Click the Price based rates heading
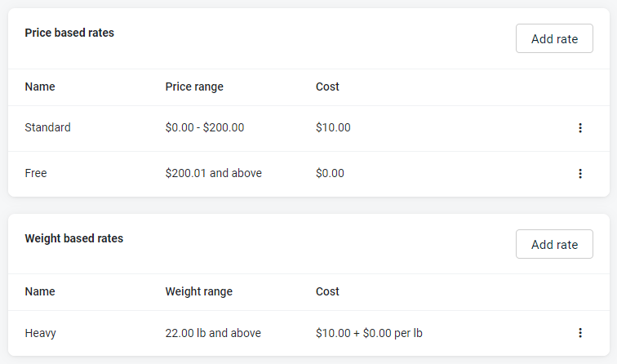 [x=69, y=33]
